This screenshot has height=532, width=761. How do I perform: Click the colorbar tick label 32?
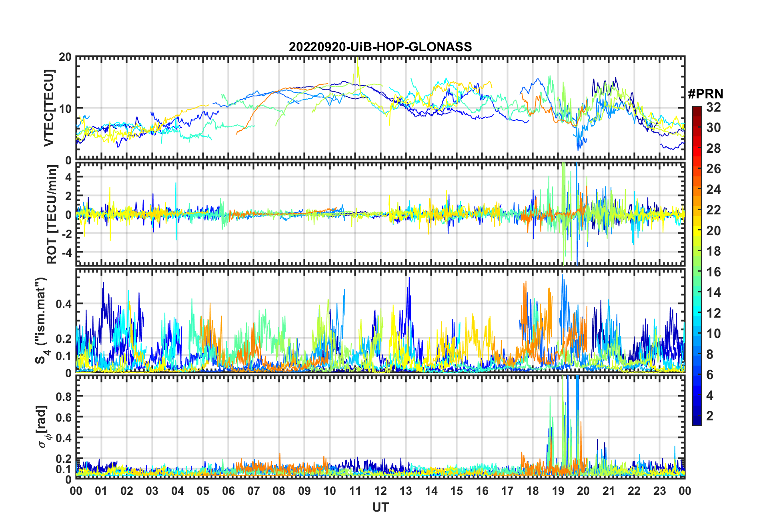pos(713,107)
